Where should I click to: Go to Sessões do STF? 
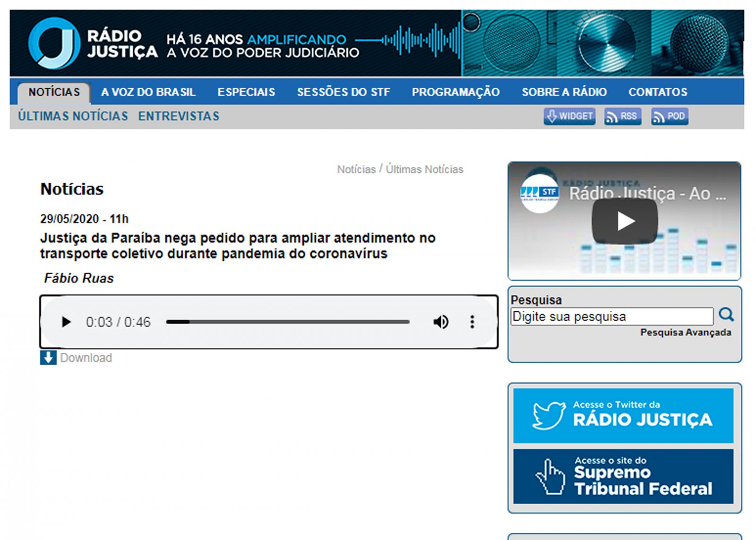click(x=344, y=92)
